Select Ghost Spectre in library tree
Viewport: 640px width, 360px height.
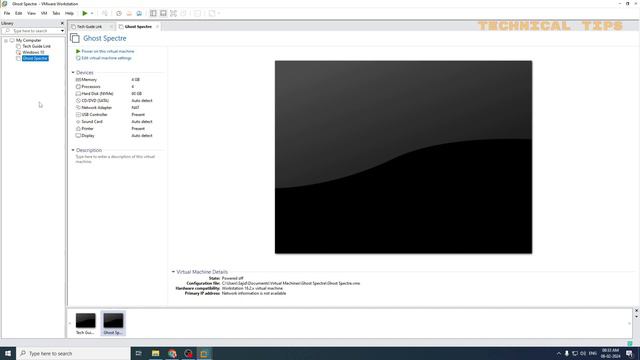click(35, 58)
